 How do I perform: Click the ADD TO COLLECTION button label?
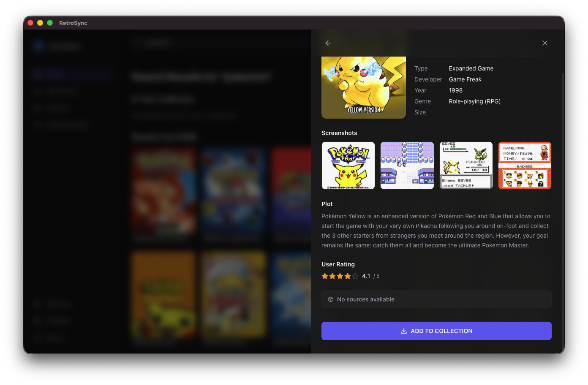click(x=441, y=331)
